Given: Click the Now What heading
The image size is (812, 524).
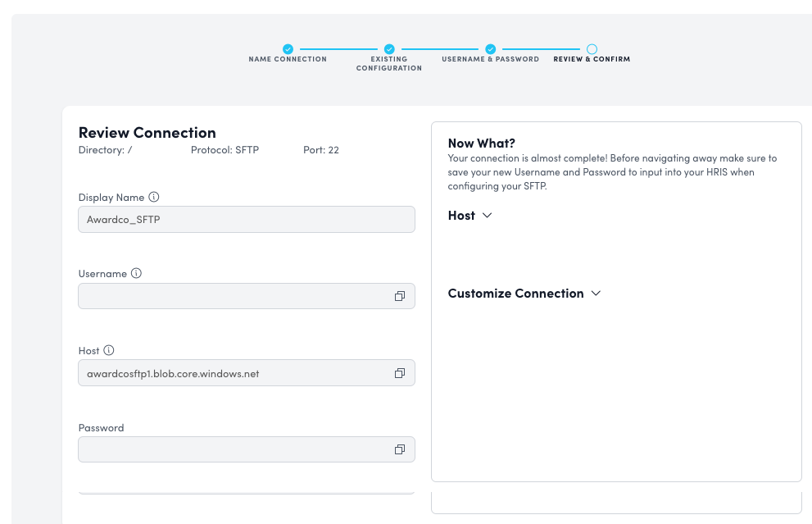Looking at the screenshot, I should point(481,143).
